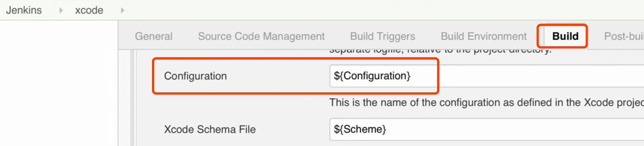The image size is (644, 146).
Task: Click the Configuration field label
Action: [195, 76]
